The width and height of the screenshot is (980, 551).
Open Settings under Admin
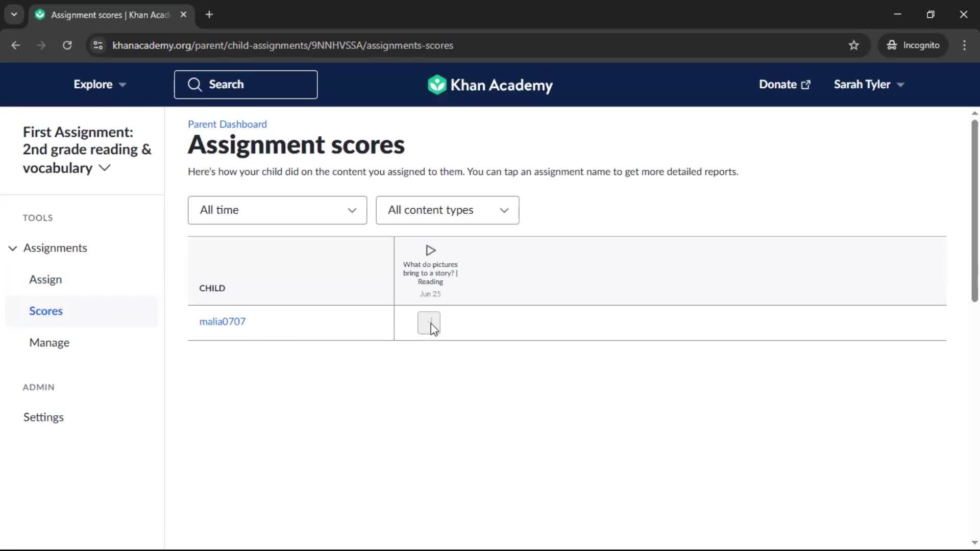click(x=43, y=417)
